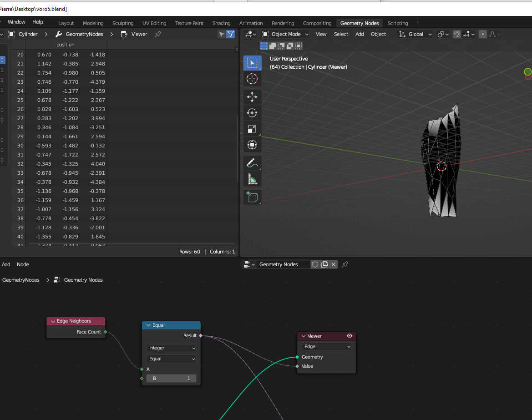Screen dimensions: 532x420
Task: Duplicate the Geometry Nodes node group
Action: coord(324,264)
